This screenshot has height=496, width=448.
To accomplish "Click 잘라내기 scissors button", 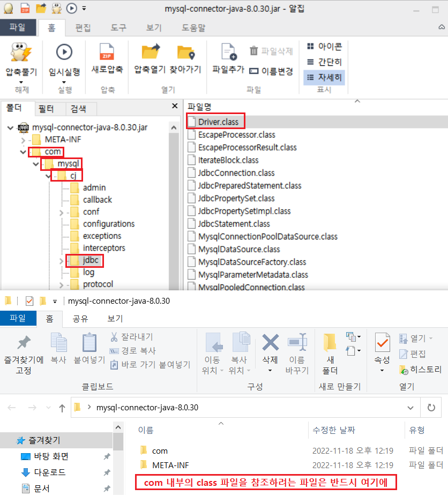I will pos(131,337).
